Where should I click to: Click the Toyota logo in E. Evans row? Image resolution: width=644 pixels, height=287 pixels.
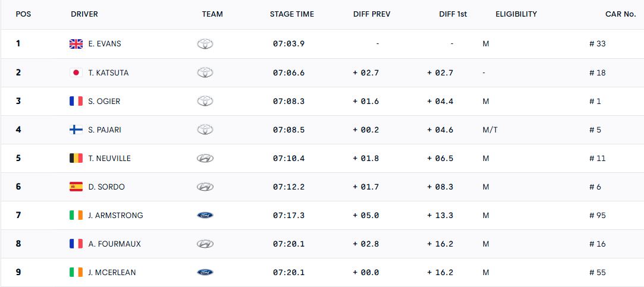(x=205, y=44)
